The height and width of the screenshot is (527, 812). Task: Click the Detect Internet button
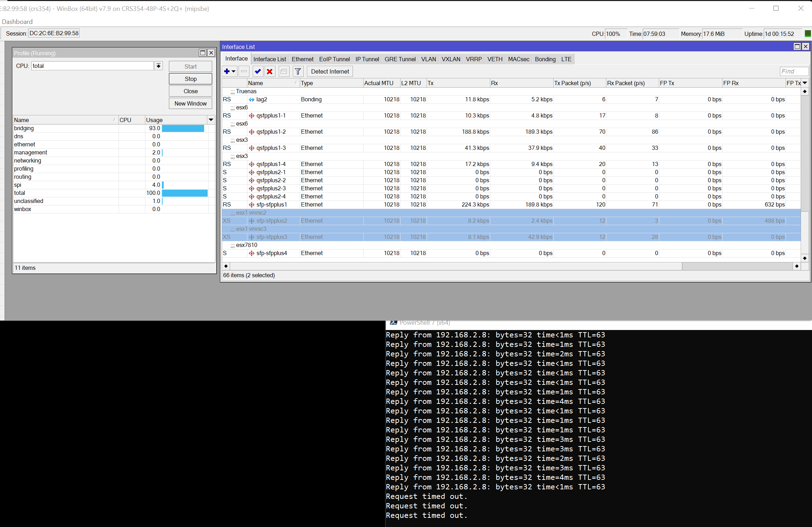point(329,71)
